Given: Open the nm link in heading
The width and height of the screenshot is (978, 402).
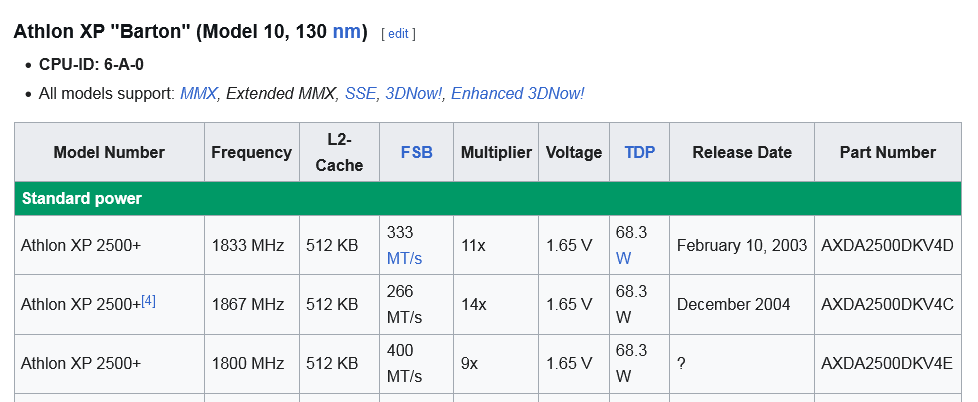Looking at the screenshot, I should click(x=346, y=31).
